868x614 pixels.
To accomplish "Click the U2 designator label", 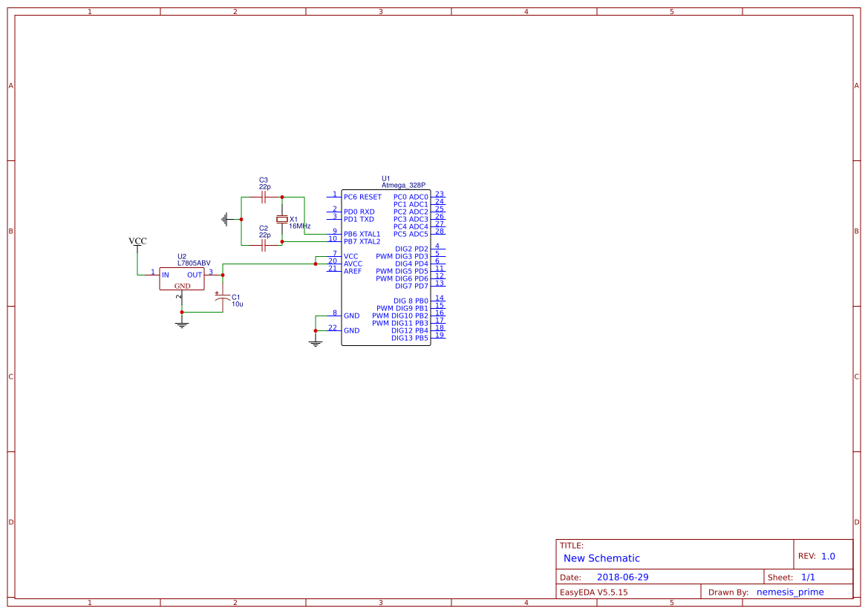I will tap(182, 257).
